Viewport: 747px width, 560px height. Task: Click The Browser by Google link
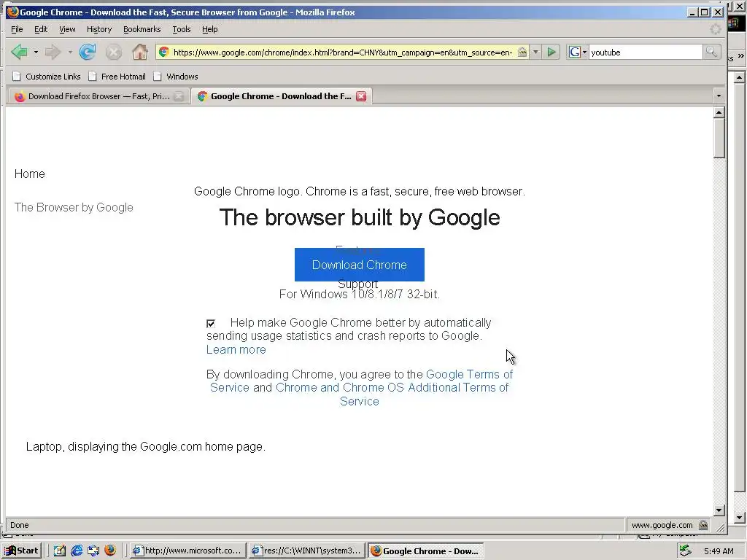coord(74,208)
